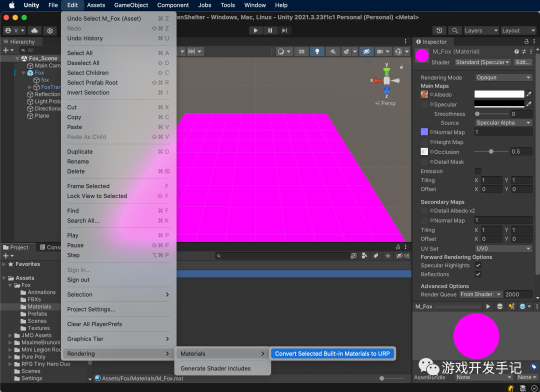Open the Assets menu in menu bar

tap(95, 5)
